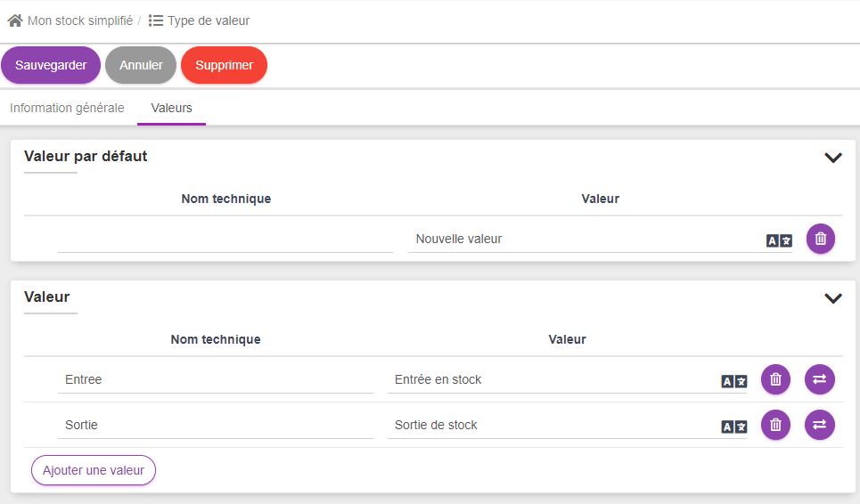Delete the Sortie value row
Image resolution: width=860 pixels, height=504 pixels.
(x=775, y=425)
